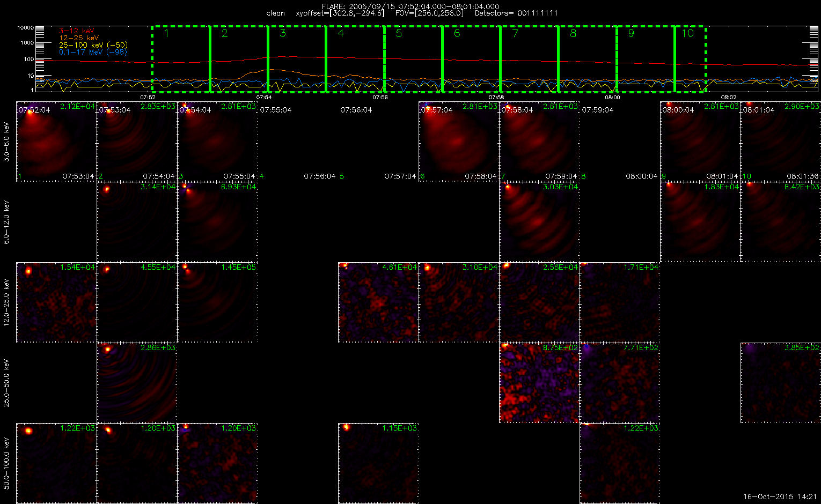Click the FLARE date-time title text
Image resolution: width=821 pixels, height=504 pixels.
[410, 6]
